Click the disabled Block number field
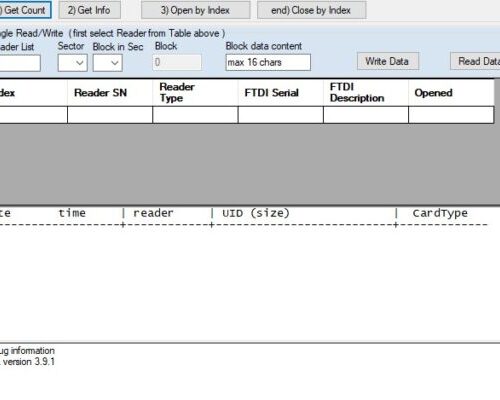The image size is (500, 400). [x=177, y=62]
